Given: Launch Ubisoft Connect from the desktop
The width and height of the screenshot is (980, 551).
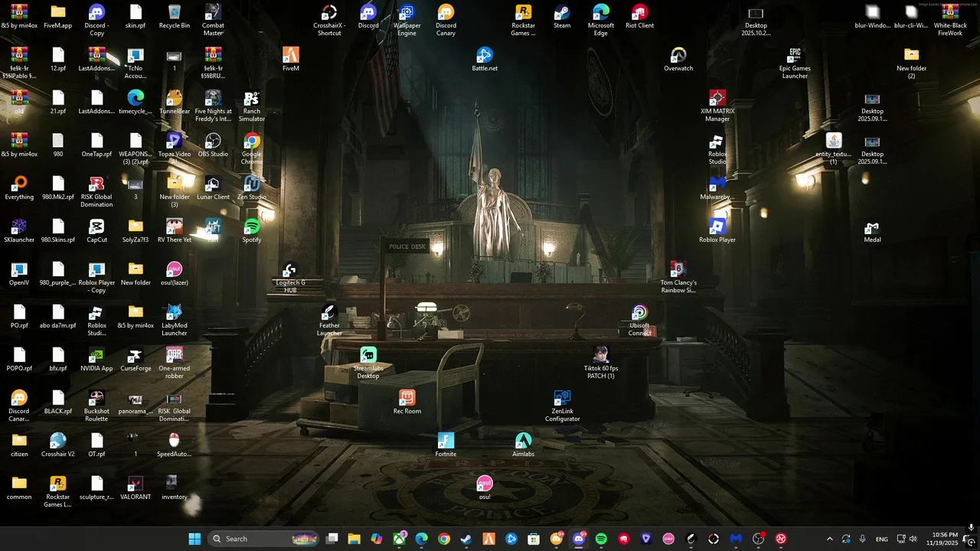Looking at the screenshot, I should (639, 320).
